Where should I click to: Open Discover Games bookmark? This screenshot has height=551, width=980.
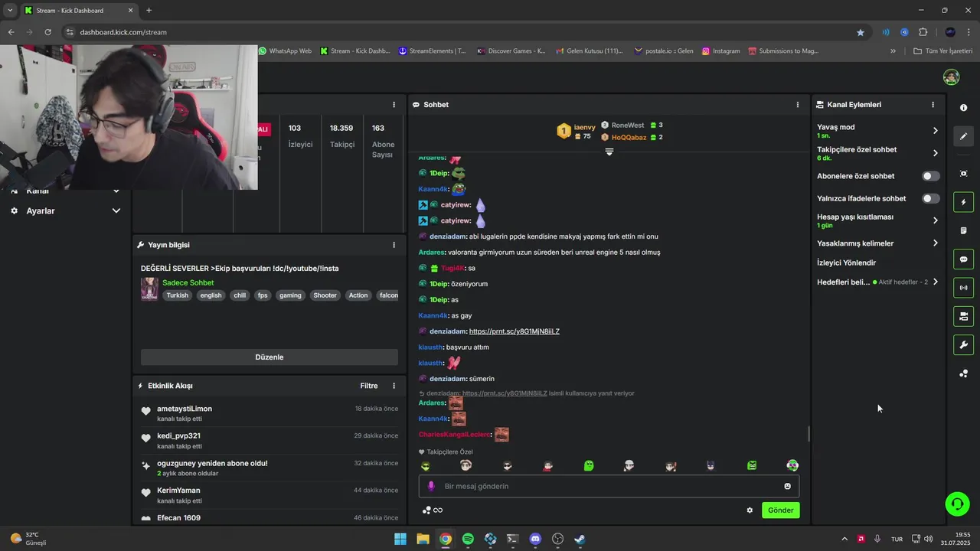[x=511, y=51]
